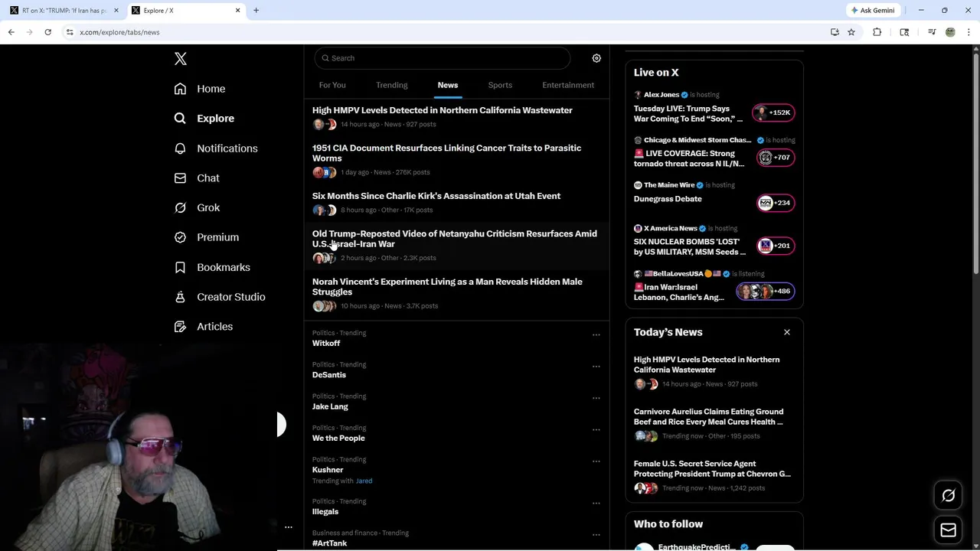Open the We the People trending topic
The width and height of the screenshot is (980, 551).
[x=338, y=438]
